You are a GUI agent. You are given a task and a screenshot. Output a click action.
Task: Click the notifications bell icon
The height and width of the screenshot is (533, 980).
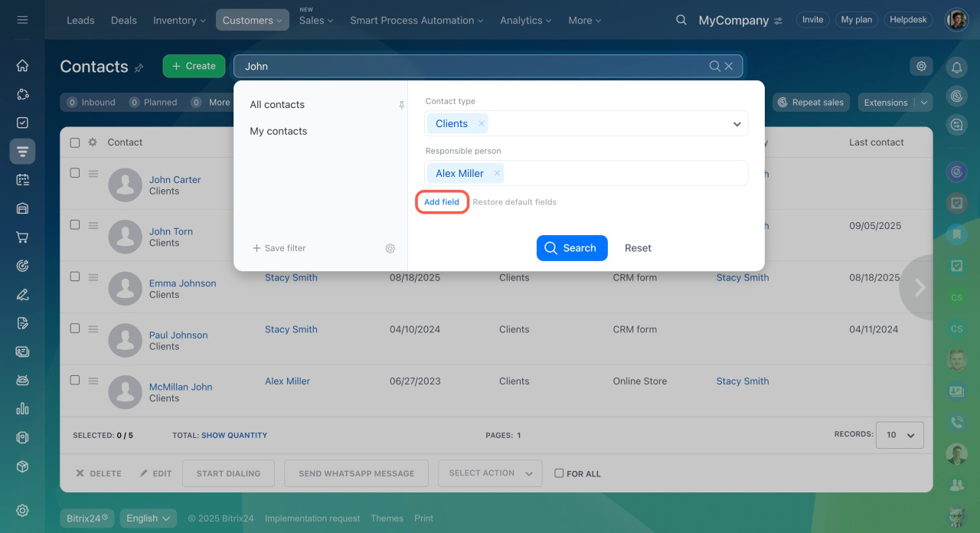click(x=956, y=68)
